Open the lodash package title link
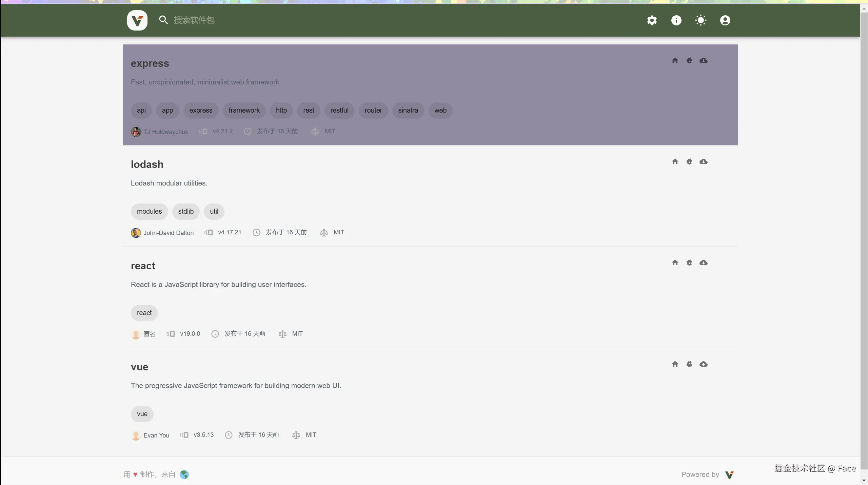Viewport: 868px width, 485px height. click(x=147, y=164)
